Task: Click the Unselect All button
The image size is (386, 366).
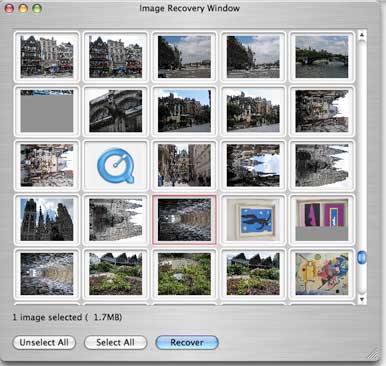Action: coord(44,342)
